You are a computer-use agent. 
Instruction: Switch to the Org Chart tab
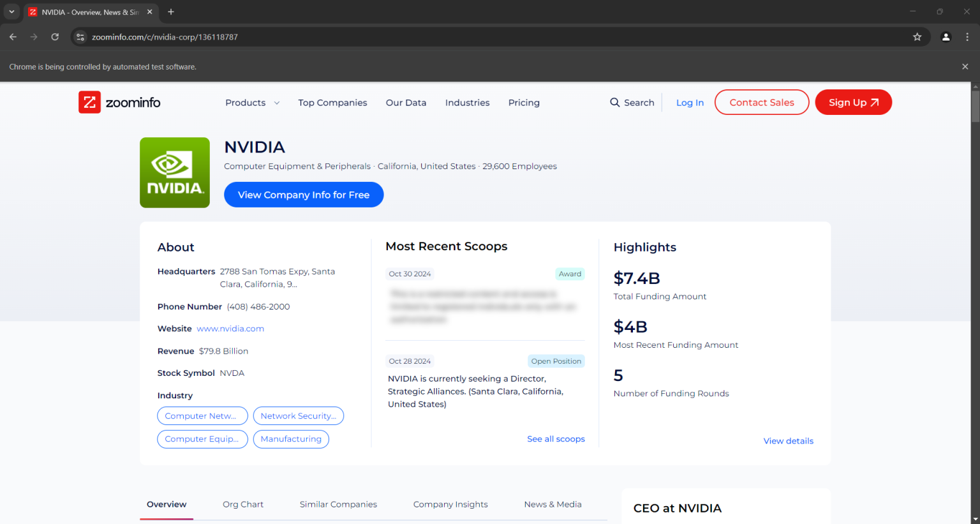[242, 504]
